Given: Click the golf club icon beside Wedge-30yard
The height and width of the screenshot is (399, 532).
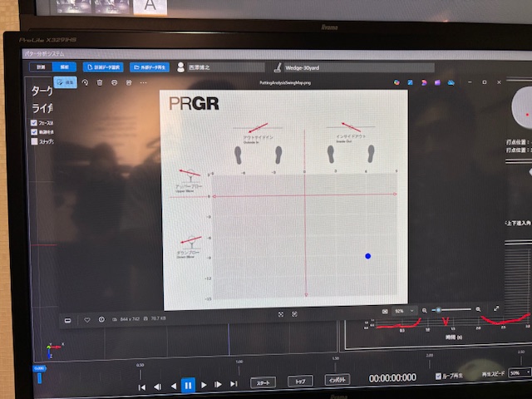Looking at the screenshot, I should pos(278,67).
